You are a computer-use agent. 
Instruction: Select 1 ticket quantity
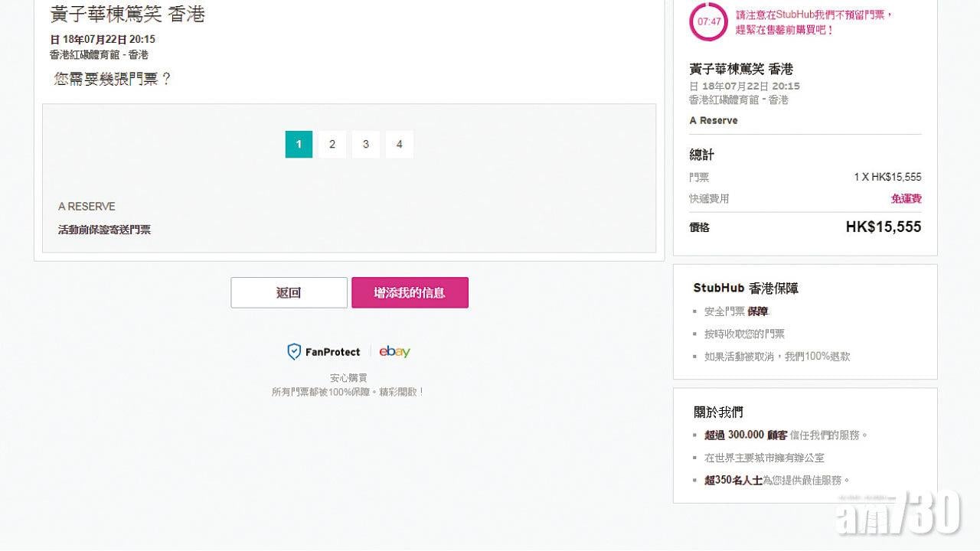click(x=299, y=144)
